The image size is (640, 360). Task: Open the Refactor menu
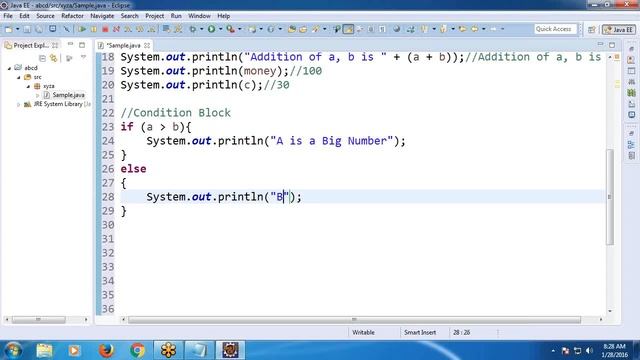coord(72,16)
